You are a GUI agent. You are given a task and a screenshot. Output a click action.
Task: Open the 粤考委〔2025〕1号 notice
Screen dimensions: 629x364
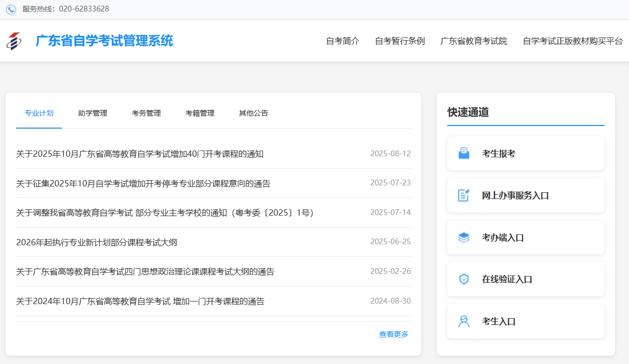(x=165, y=213)
